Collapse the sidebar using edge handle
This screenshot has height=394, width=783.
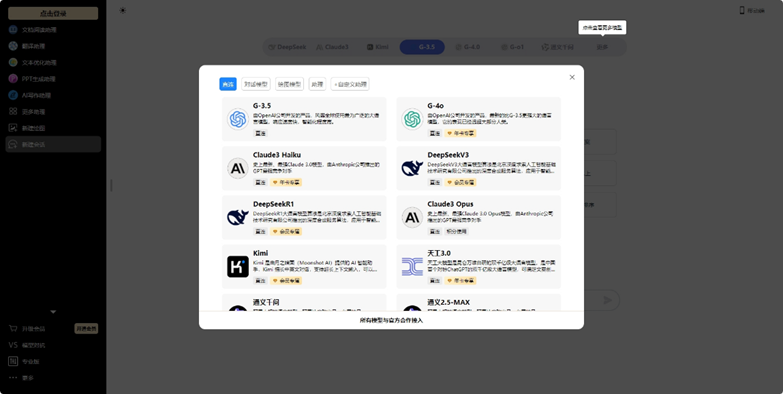(x=111, y=185)
